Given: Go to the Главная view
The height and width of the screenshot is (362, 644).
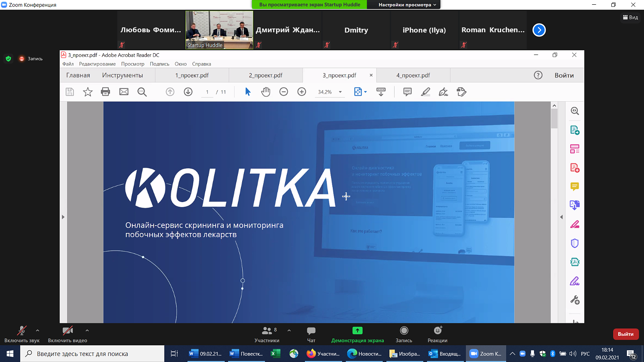Looking at the screenshot, I should pos(78,75).
